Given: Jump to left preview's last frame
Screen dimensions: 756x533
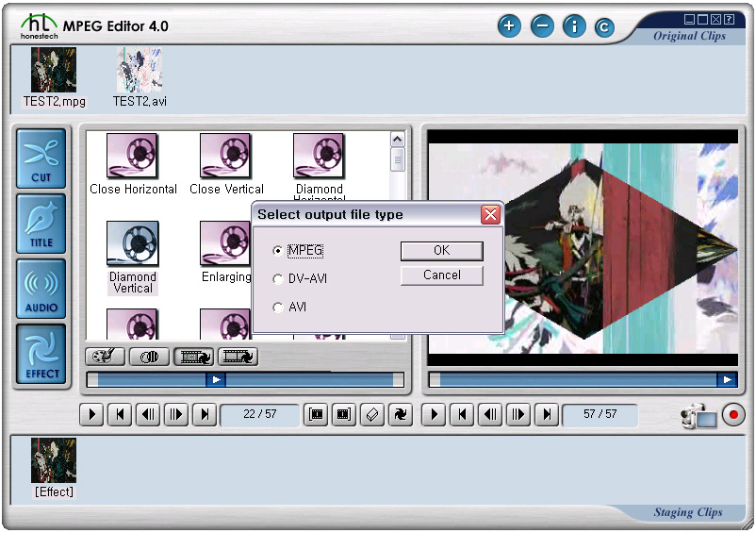Looking at the screenshot, I should (205, 414).
